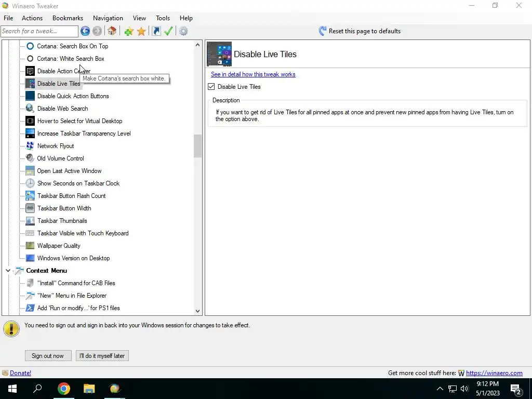The image size is (532, 399).
Task: Click the Wallpaper Quality icon
Action: tap(30, 246)
